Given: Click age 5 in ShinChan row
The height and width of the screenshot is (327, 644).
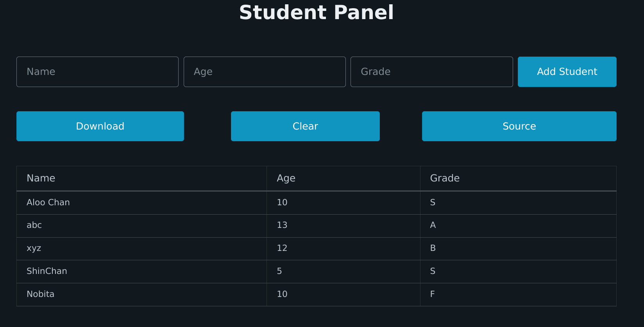Looking at the screenshot, I should 279,271.
